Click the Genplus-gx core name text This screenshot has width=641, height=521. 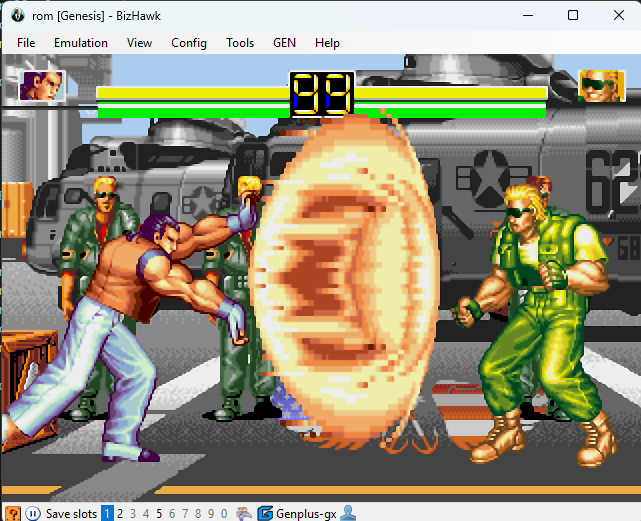click(306, 514)
